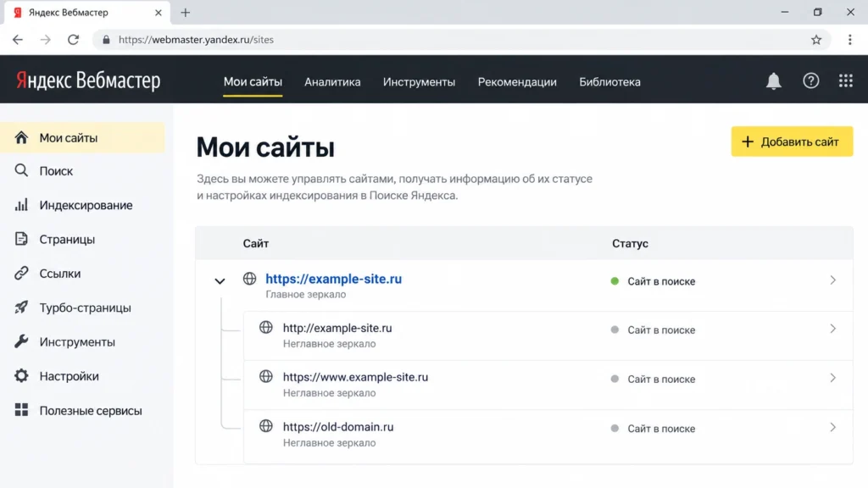This screenshot has width=868, height=488.
Task: Open the help question mark icon
Action: [x=811, y=81]
